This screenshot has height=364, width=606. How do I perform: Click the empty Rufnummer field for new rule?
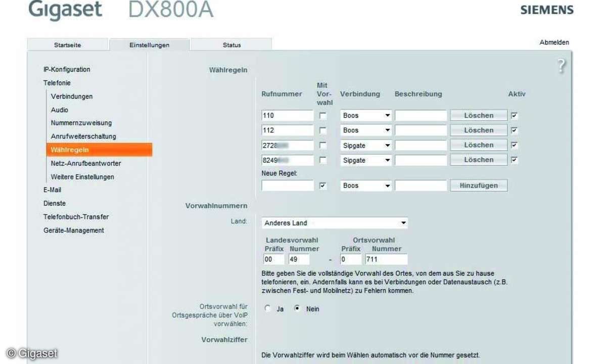click(x=288, y=186)
